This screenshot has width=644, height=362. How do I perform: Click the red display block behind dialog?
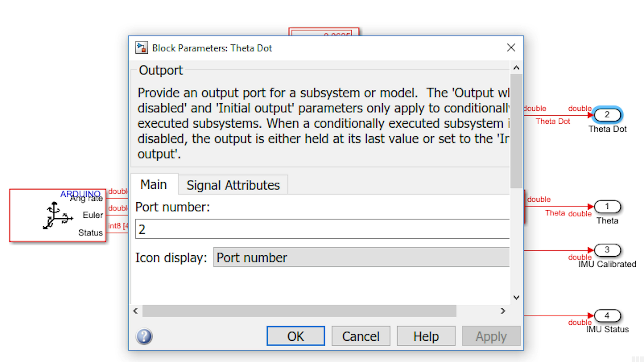pos(324,32)
